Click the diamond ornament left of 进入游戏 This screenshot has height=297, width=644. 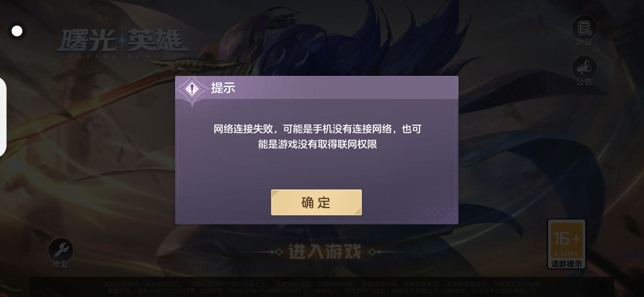pos(276,252)
